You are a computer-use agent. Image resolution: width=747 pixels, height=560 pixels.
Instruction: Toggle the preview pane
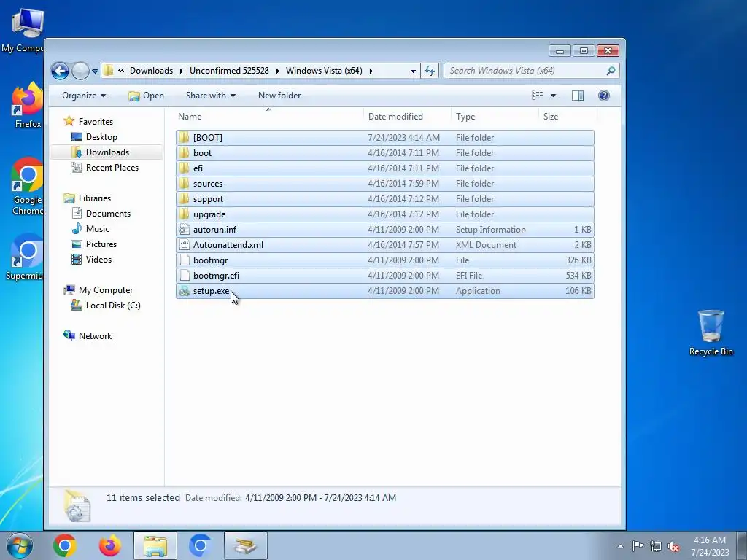578,96
